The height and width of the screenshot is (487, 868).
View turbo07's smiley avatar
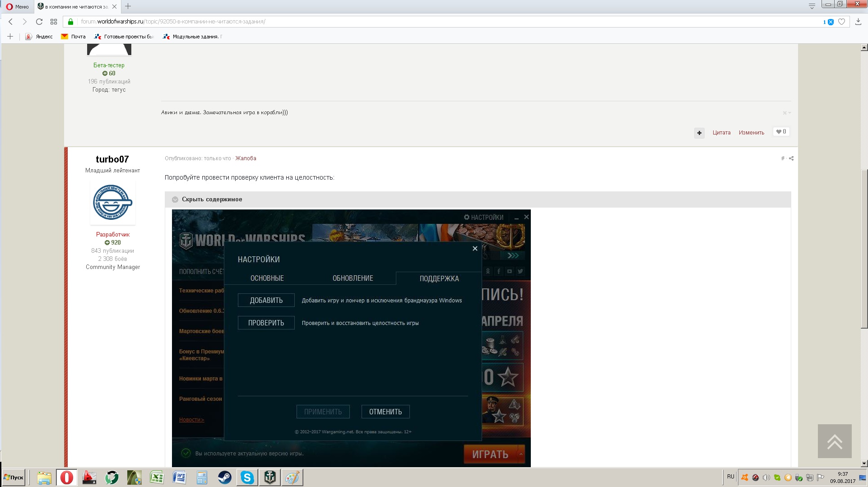pyautogui.click(x=112, y=203)
